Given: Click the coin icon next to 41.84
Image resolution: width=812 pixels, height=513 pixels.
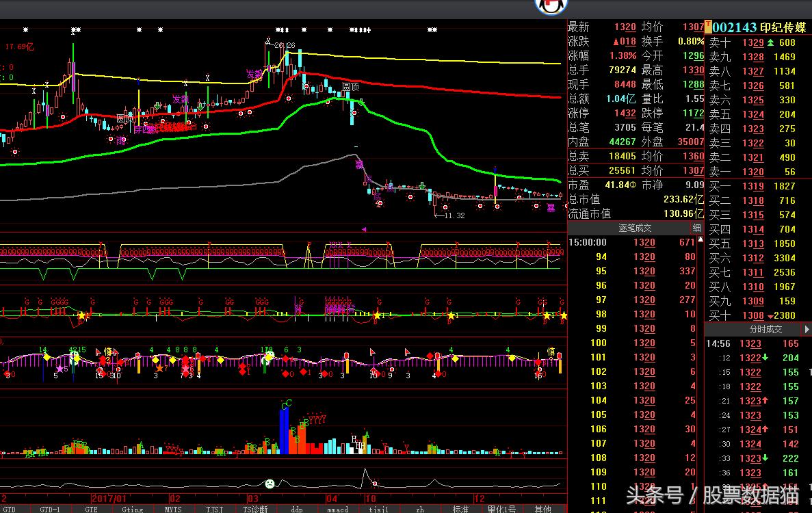Looking at the screenshot, I should coord(632,185).
